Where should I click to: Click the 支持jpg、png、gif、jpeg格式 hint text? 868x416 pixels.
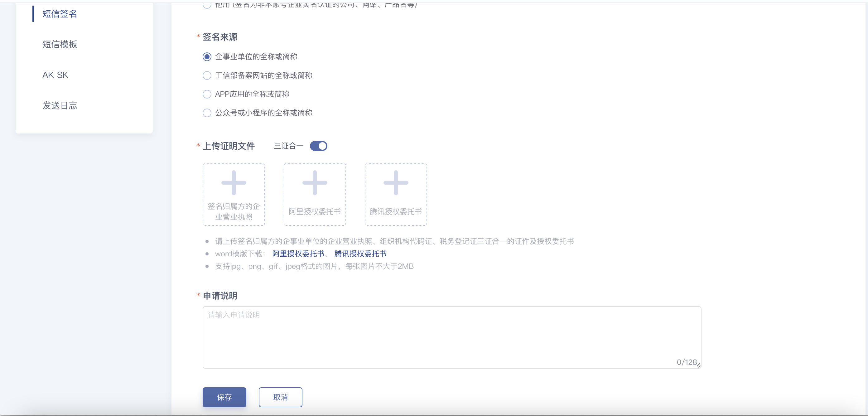coord(314,266)
